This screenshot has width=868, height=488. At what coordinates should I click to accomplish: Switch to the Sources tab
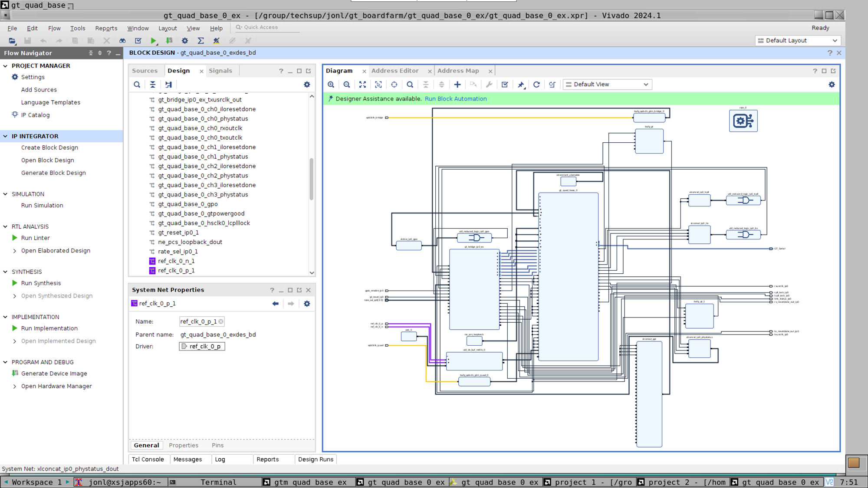[145, 71]
